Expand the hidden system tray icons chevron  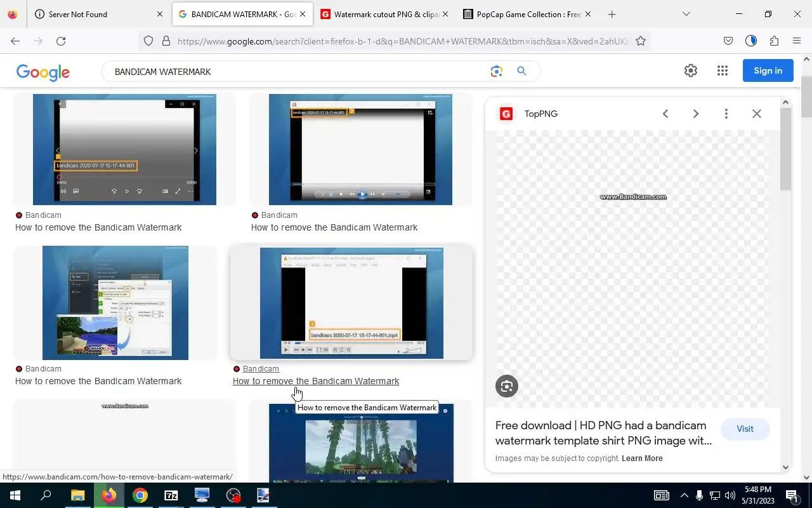click(x=684, y=495)
